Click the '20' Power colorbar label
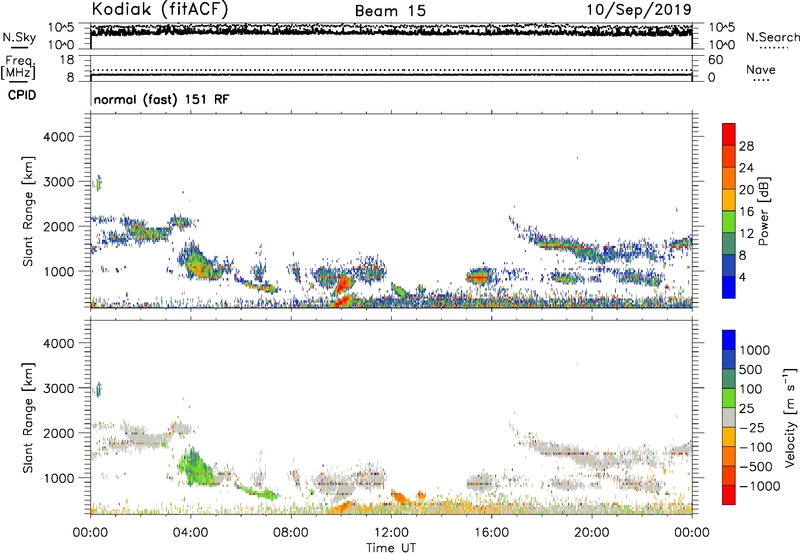800x554 pixels. 746,190
